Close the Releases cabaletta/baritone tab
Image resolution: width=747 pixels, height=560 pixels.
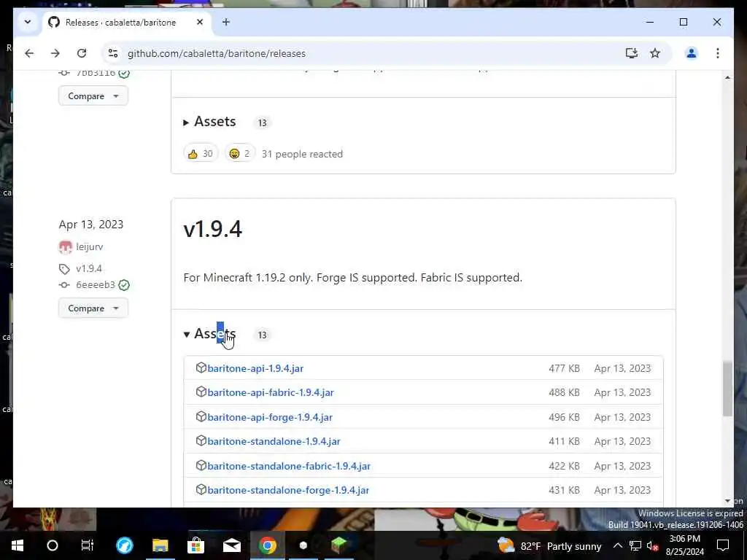point(200,22)
